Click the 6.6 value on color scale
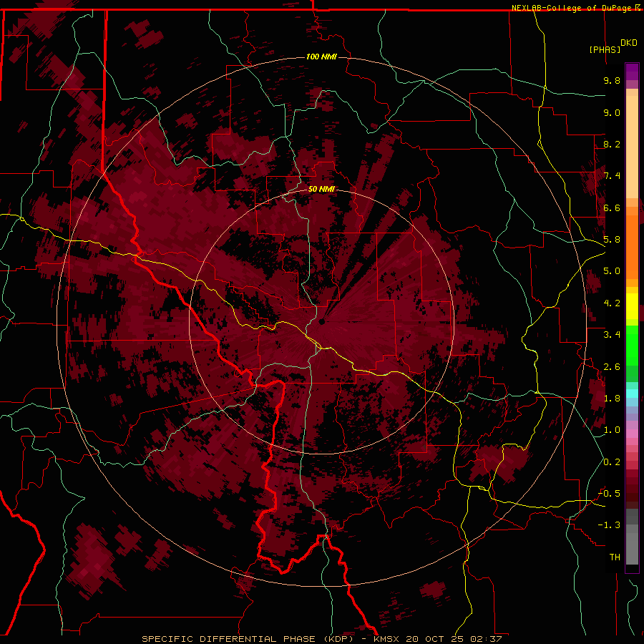The width and height of the screenshot is (644, 644). pyautogui.click(x=612, y=208)
